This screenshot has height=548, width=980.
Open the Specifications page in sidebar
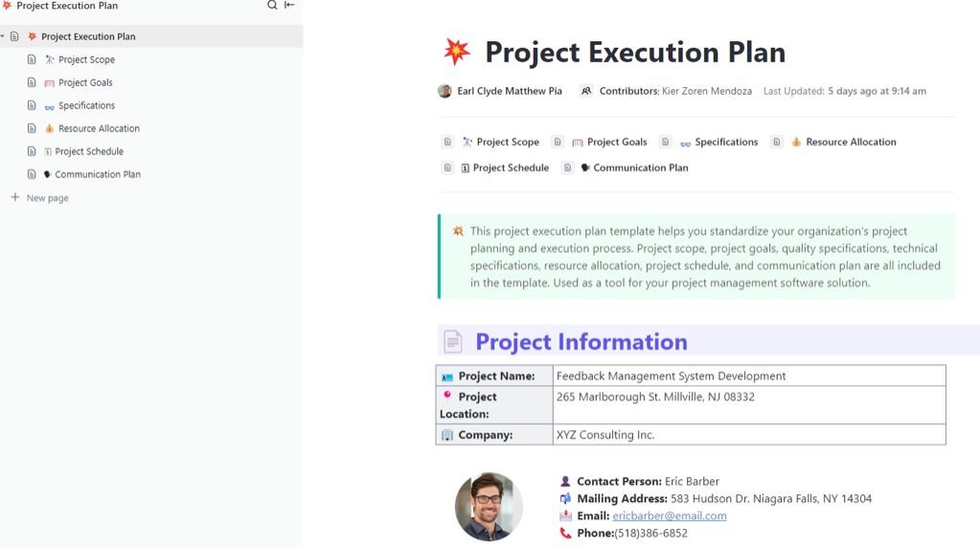(x=86, y=105)
